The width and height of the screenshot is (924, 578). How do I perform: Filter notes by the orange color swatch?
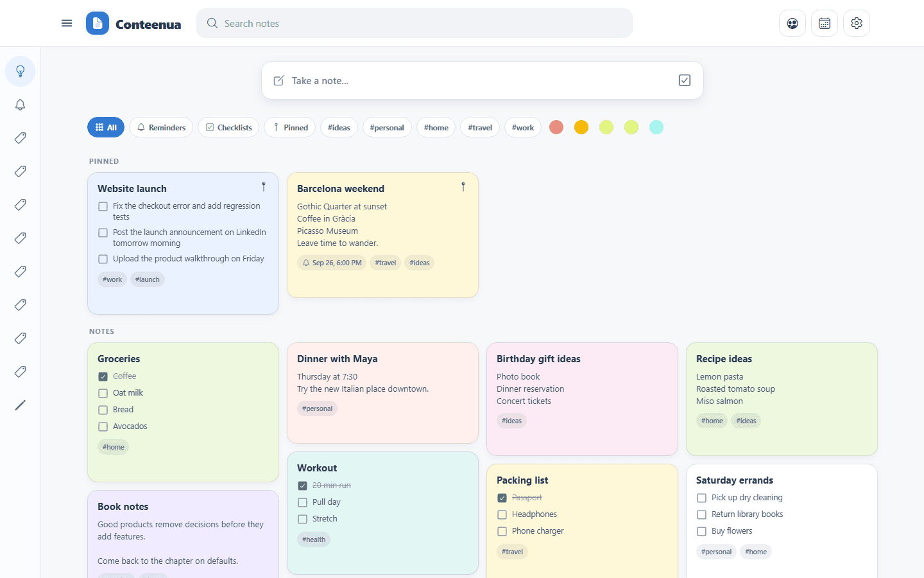pos(581,127)
